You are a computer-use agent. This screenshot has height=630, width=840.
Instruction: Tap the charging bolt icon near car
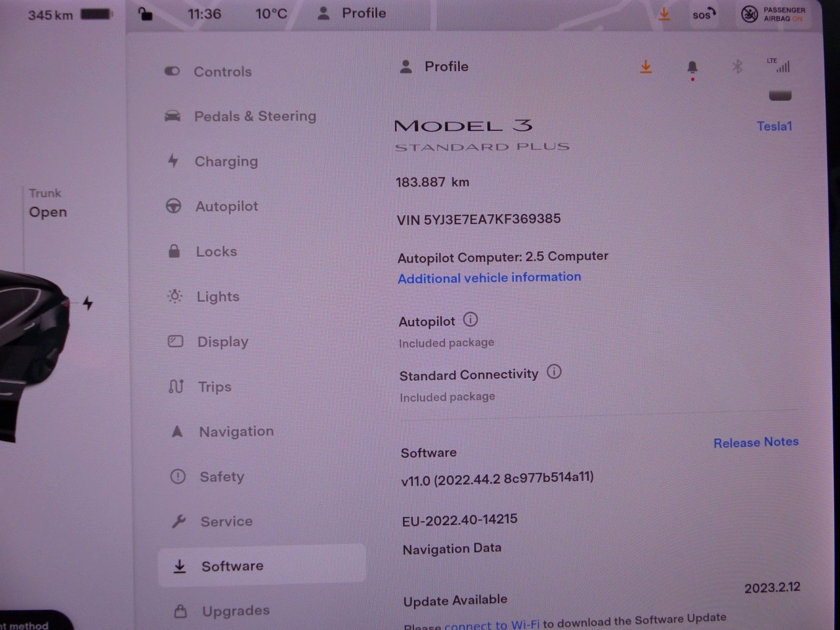88,303
